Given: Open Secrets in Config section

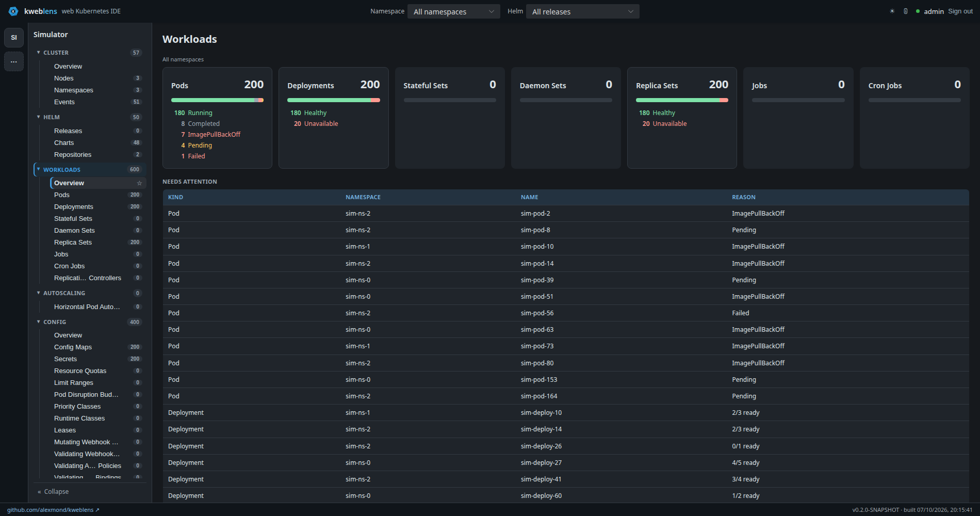Looking at the screenshot, I should 97,359.
